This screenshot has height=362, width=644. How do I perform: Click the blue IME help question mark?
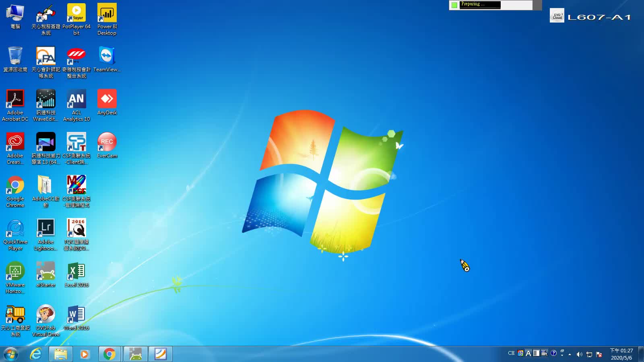click(553, 353)
